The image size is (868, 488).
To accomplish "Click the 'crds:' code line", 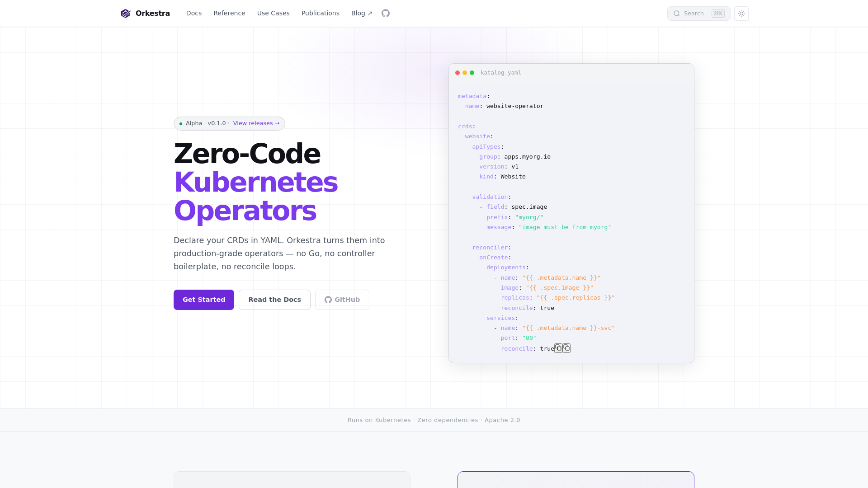I will (467, 127).
